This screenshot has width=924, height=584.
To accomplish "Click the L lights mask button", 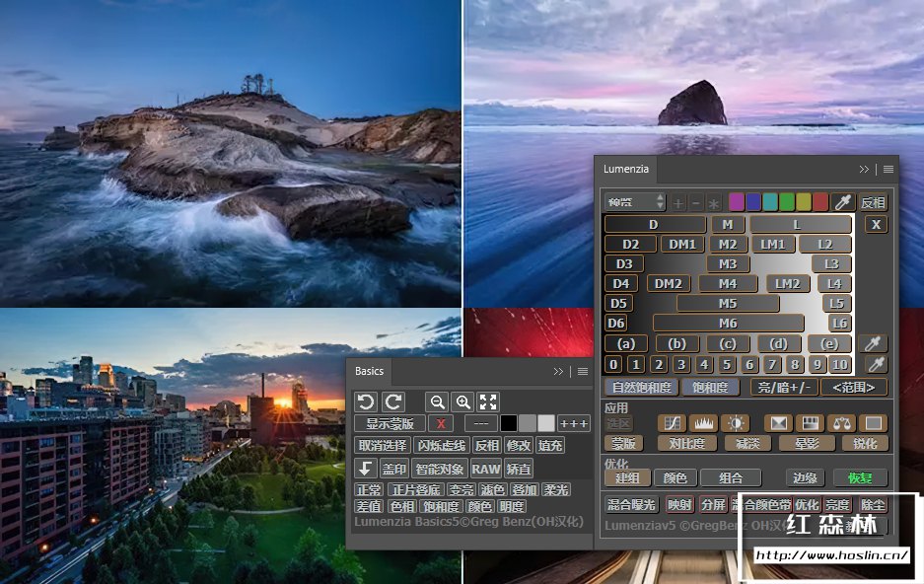I will [801, 225].
